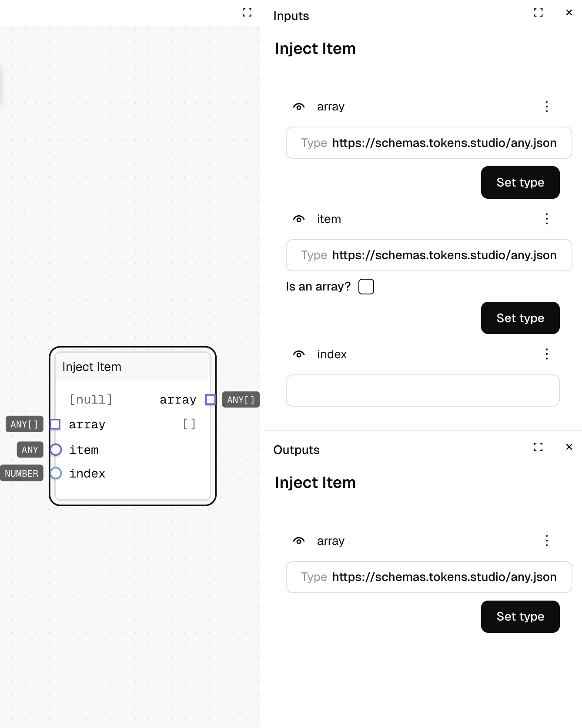
Task: Click the 'item' label in node
Action: point(84,450)
